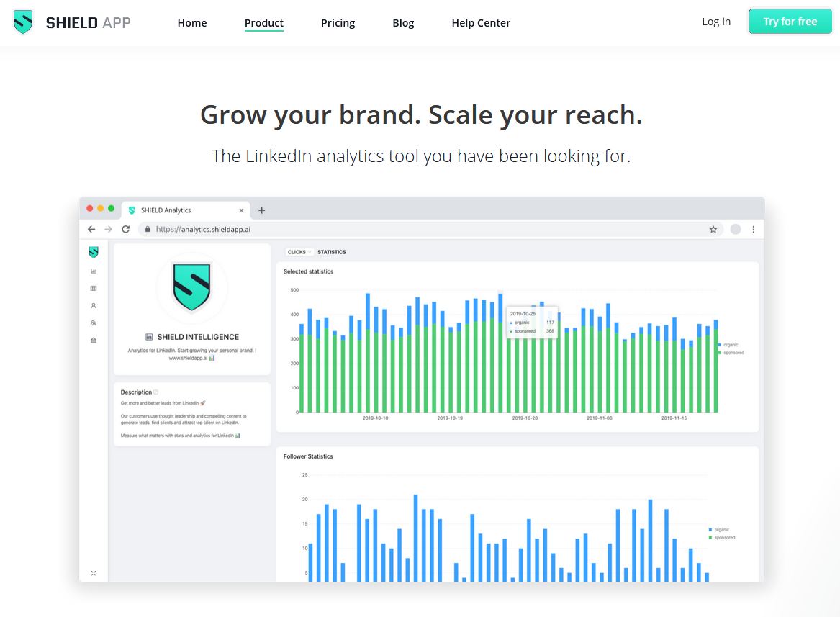This screenshot has width=840, height=617.
Task: Click the 2019-10-28 axis label
Action: coord(525,418)
